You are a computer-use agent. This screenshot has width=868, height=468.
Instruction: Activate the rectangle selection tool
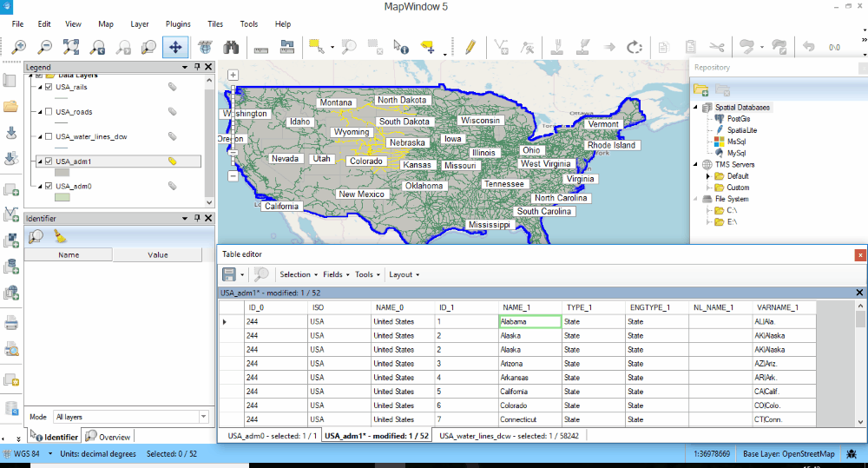pyautogui.click(x=317, y=47)
